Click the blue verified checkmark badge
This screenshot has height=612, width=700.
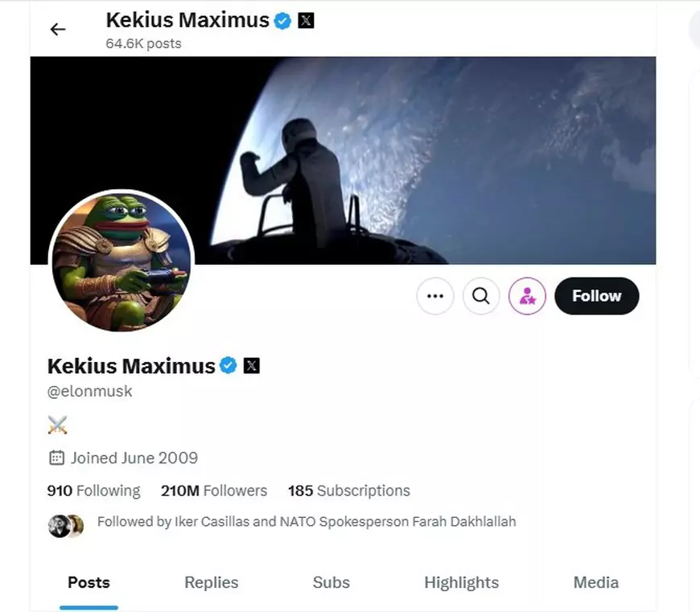click(x=229, y=366)
